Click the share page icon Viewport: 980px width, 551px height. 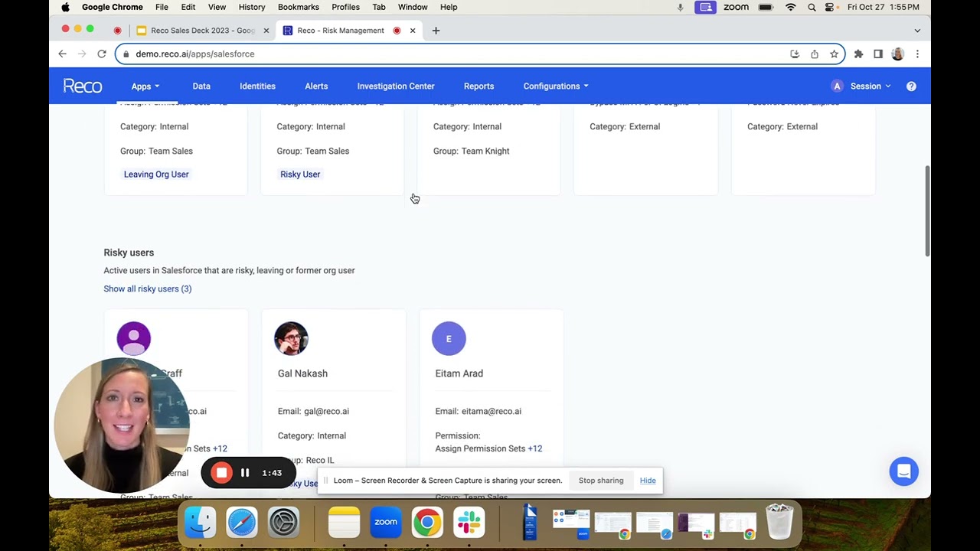(x=815, y=54)
